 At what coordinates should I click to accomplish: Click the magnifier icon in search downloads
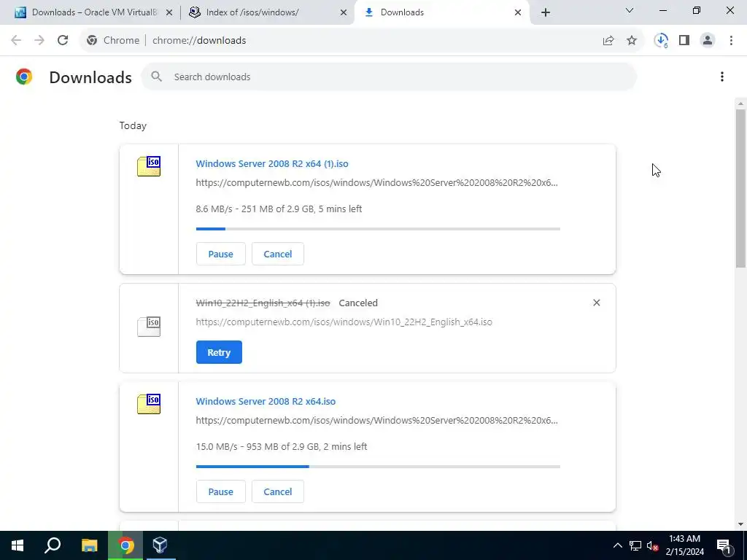(157, 77)
